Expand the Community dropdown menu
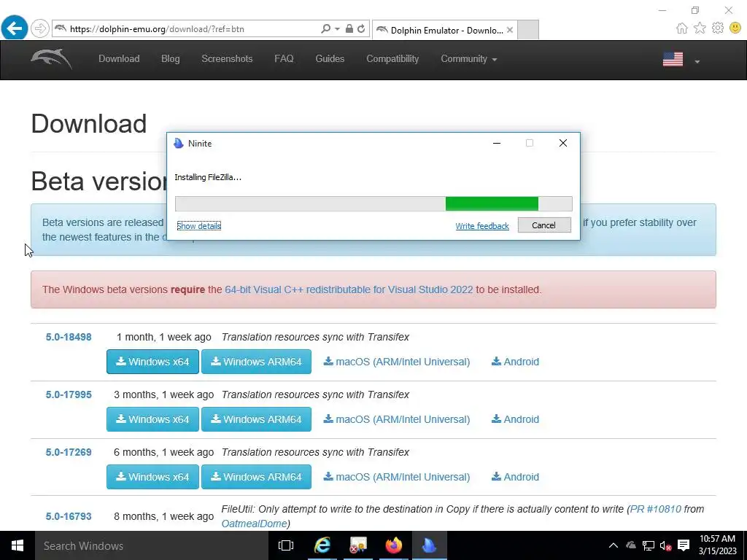 pos(469,58)
